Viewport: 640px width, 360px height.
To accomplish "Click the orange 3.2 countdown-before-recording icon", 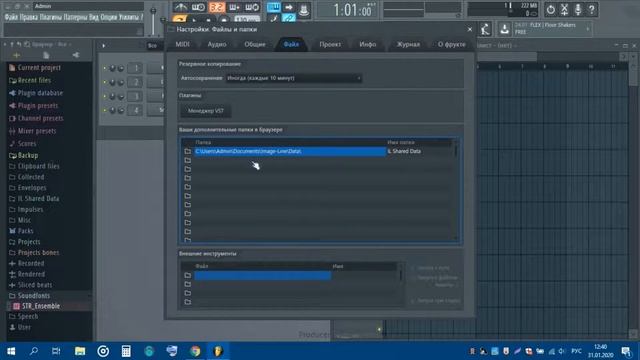I will pos(217,7).
